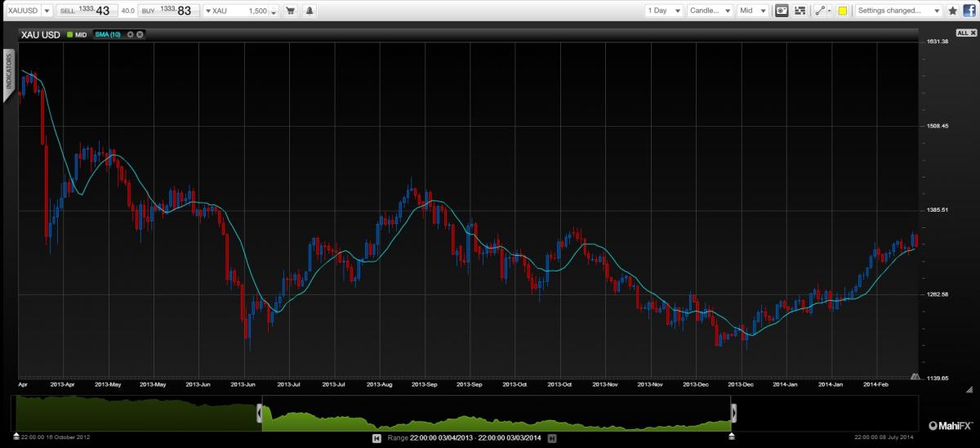Open the Mid price type dropdown

tap(751, 11)
